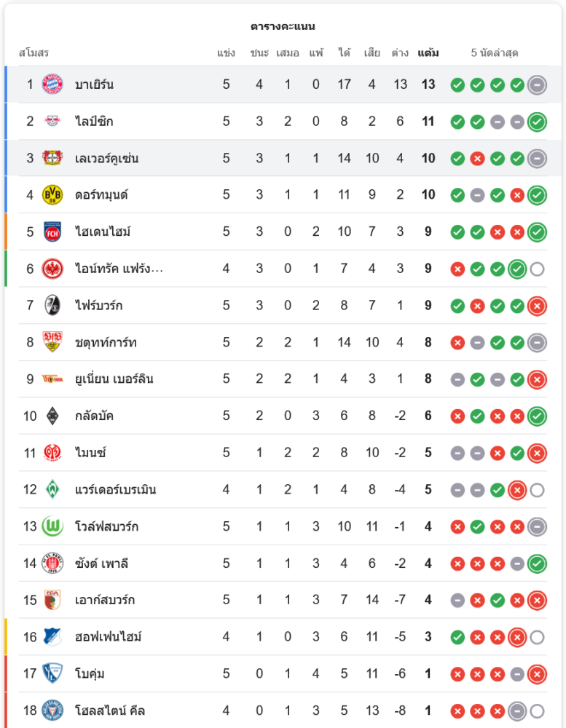566x728 pixels.
Task: Click Frankfurt's empty upcoming match circle
Action: tap(537, 269)
